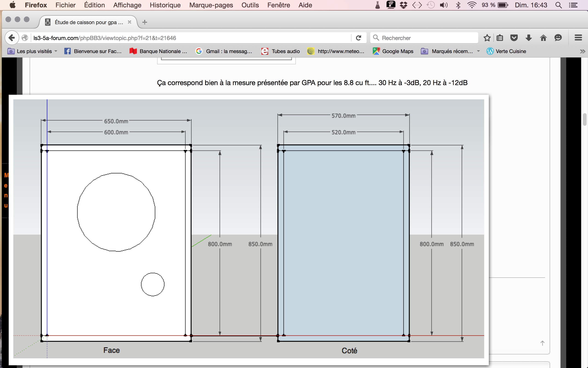Open the Firefox hamburger menu

pos(578,38)
